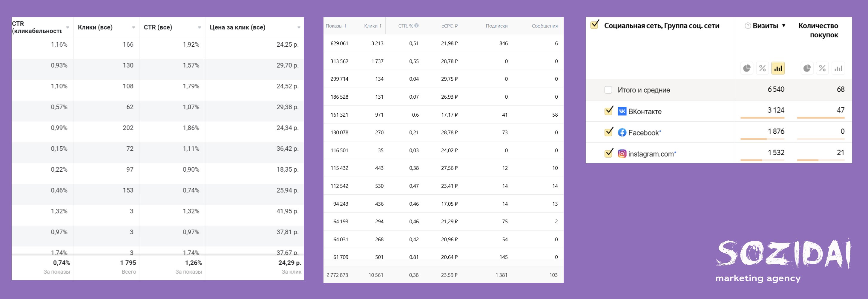Open the Клики (все) column dropdown arrow
The image size is (868, 299).
134,28
